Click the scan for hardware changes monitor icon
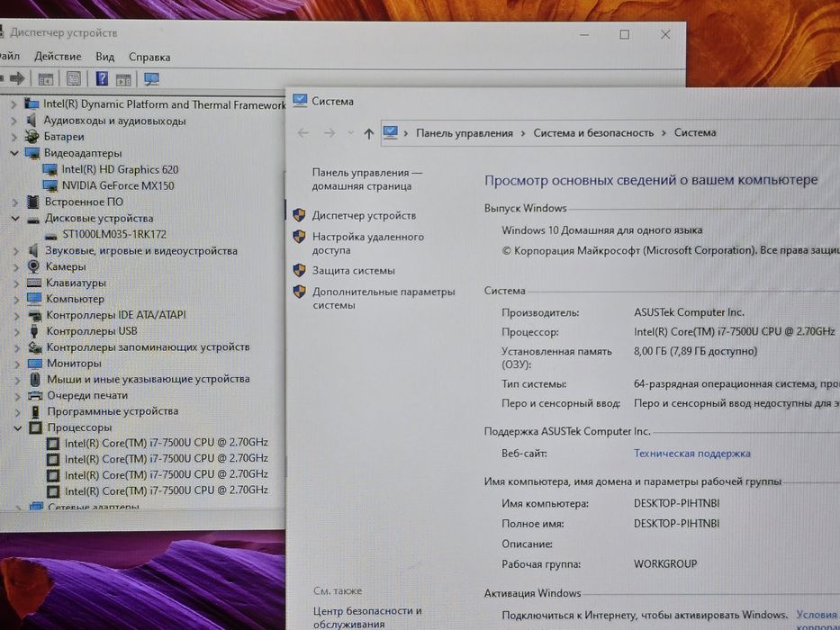Image resolution: width=840 pixels, height=630 pixels. (151, 80)
